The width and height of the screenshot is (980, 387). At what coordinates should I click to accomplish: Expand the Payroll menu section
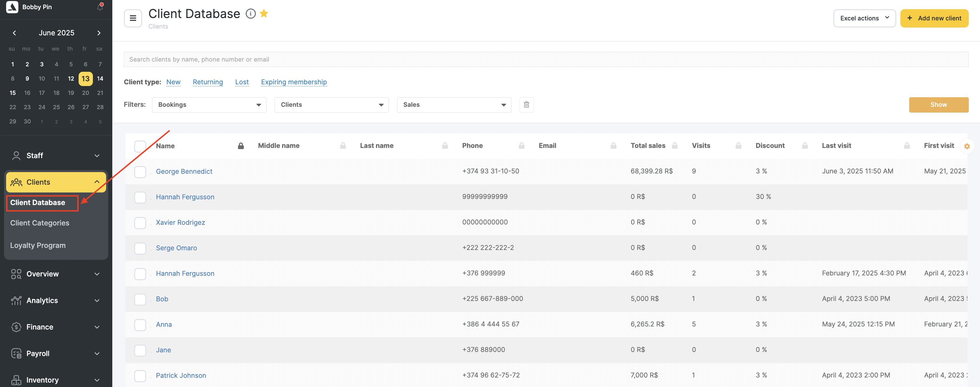tap(56, 354)
